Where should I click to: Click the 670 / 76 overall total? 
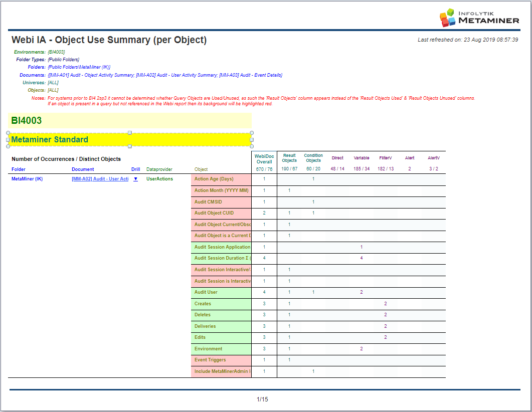pyautogui.click(x=264, y=169)
